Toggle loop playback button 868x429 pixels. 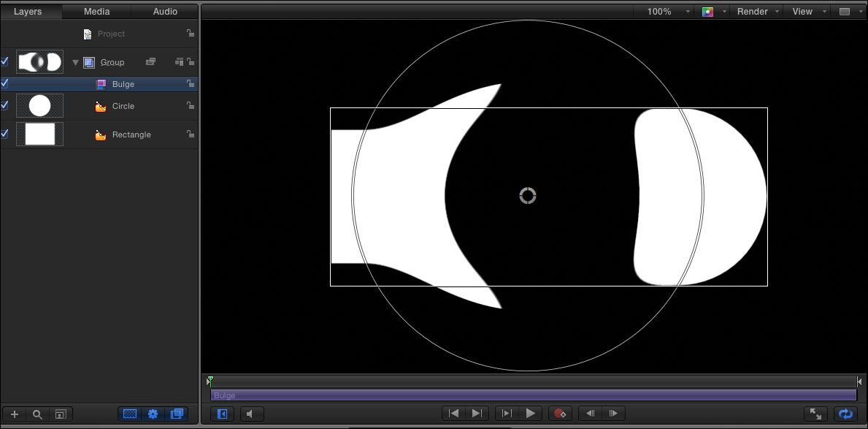click(x=845, y=414)
